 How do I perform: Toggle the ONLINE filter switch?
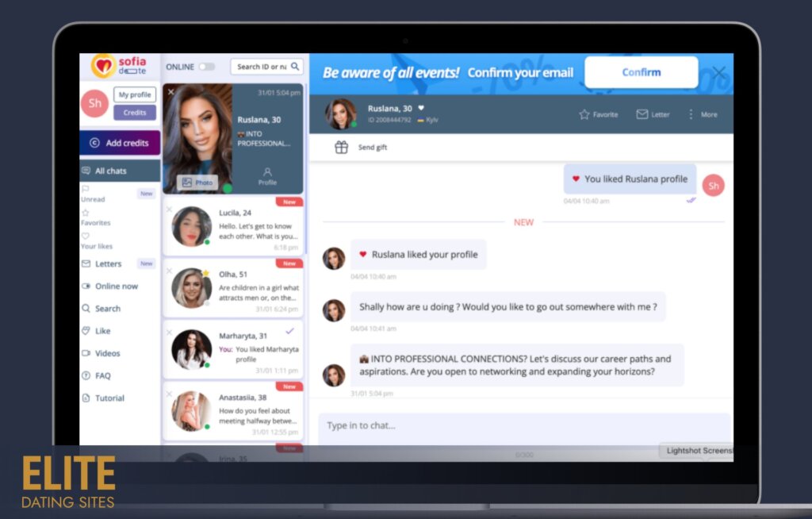[206, 67]
